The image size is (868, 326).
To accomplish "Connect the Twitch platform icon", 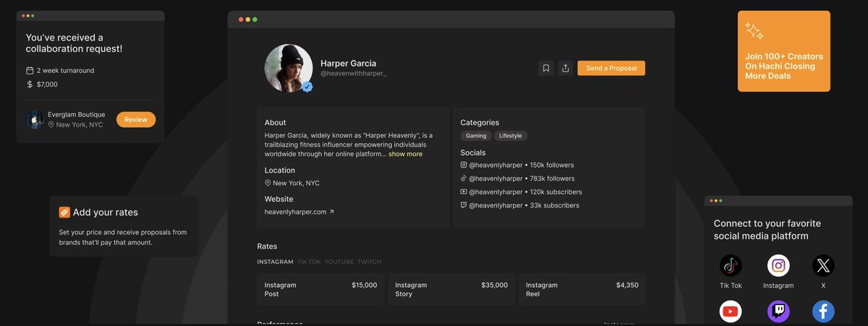I will (778, 312).
